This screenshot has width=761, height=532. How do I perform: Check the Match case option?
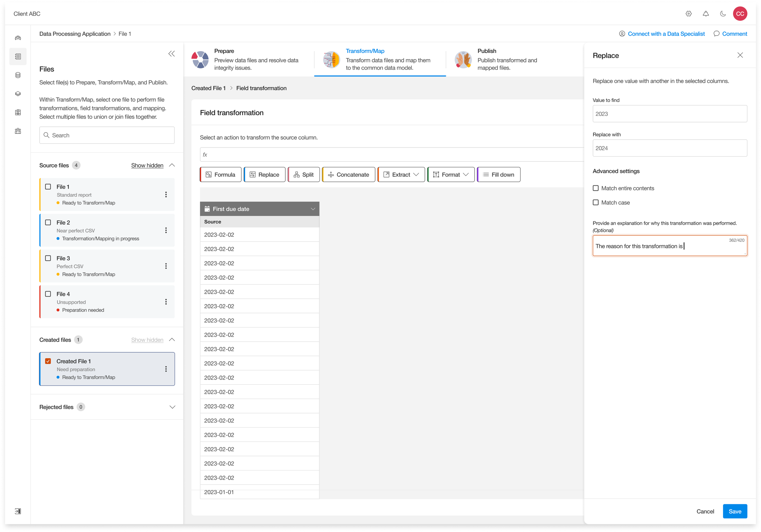pyautogui.click(x=596, y=202)
